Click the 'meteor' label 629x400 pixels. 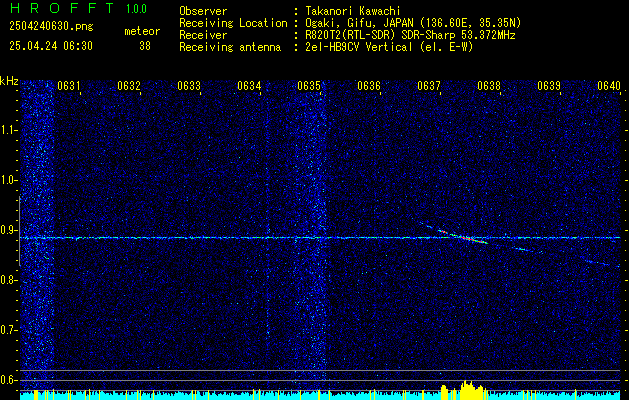pyautogui.click(x=142, y=31)
